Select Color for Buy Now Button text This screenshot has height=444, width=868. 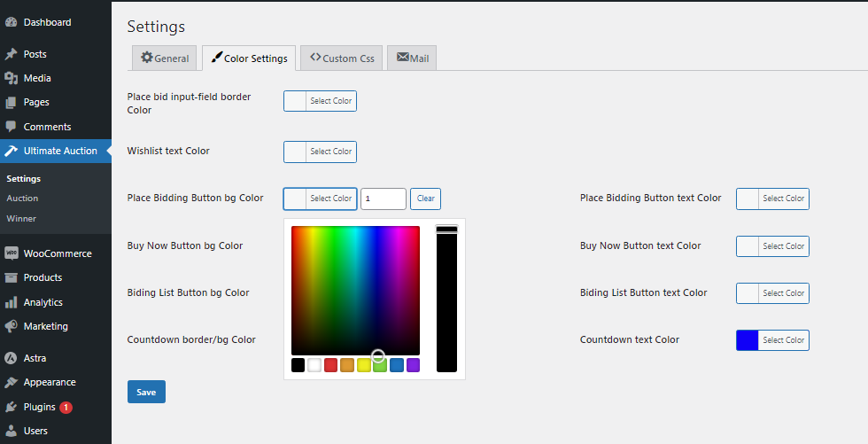(772, 246)
